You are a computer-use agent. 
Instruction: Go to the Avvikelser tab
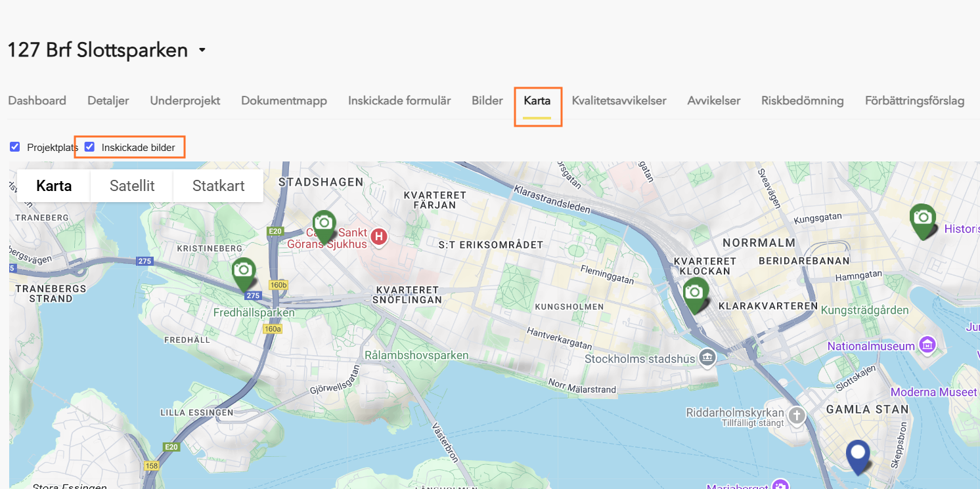(x=714, y=100)
